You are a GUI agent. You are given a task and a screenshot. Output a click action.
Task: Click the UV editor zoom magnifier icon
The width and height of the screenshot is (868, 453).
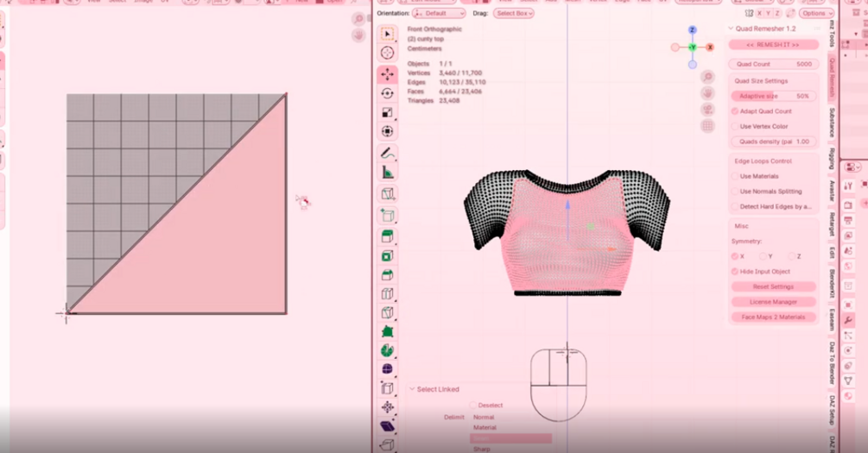click(x=358, y=19)
